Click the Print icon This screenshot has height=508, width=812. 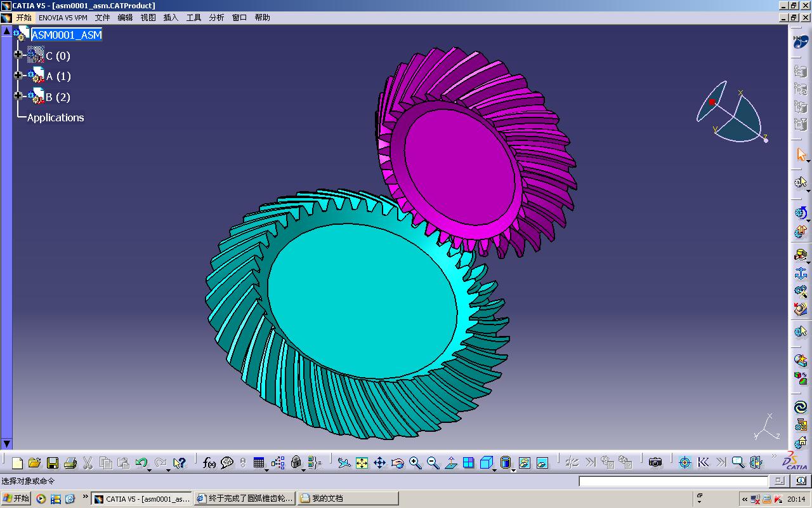click(x=70, y=463)
